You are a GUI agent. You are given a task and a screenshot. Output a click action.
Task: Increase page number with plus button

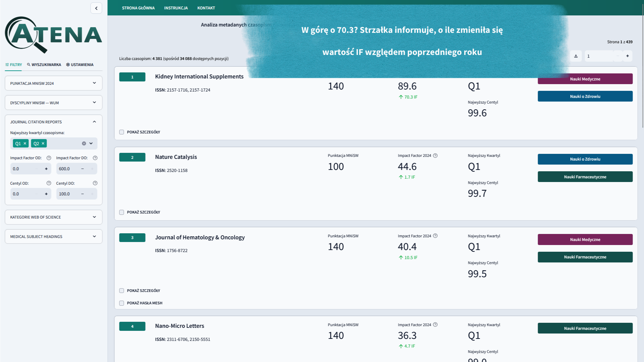628,56
